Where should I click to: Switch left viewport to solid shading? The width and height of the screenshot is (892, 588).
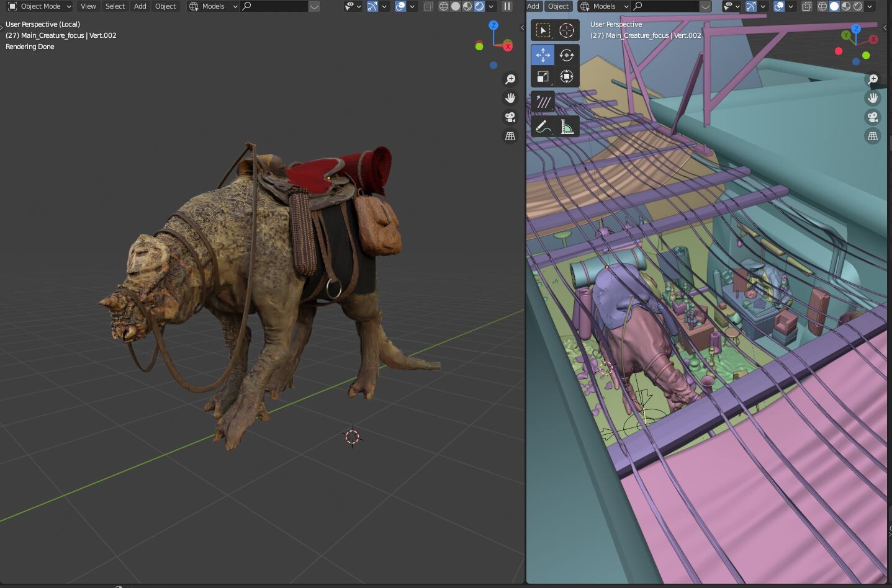pos(456,6)
